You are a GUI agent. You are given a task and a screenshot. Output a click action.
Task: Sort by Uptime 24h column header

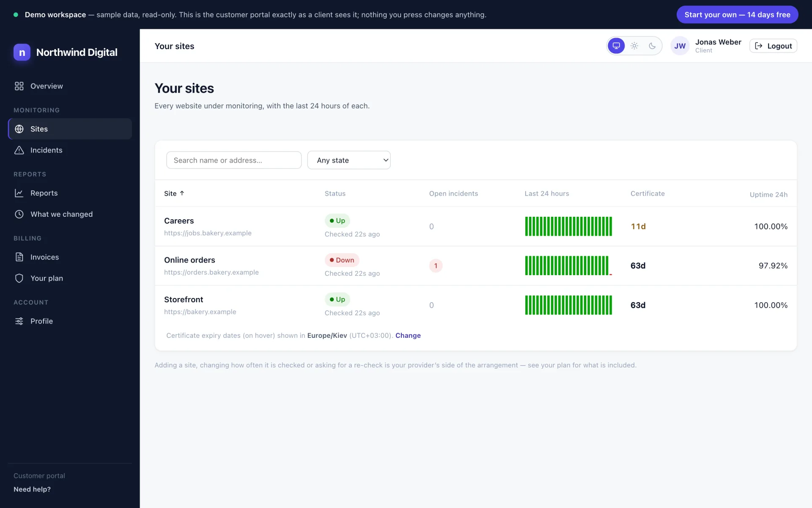768,195
